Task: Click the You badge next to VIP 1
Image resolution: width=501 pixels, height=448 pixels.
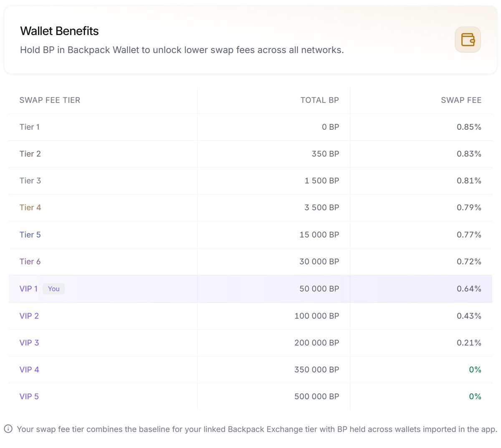Action: click(54, 289)
